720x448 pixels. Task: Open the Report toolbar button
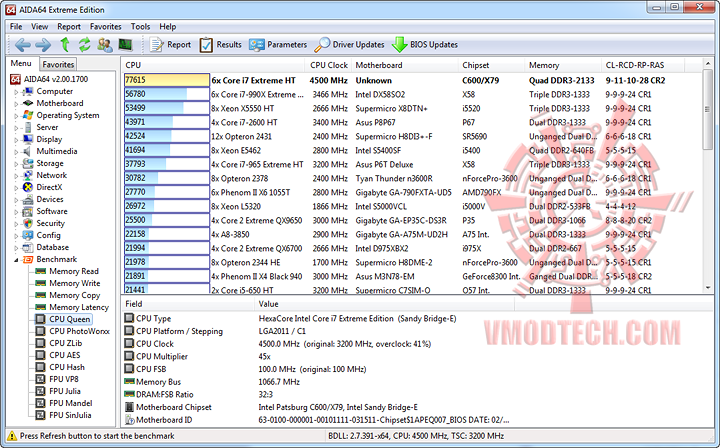pyautogui.click(x=170, y=45)
